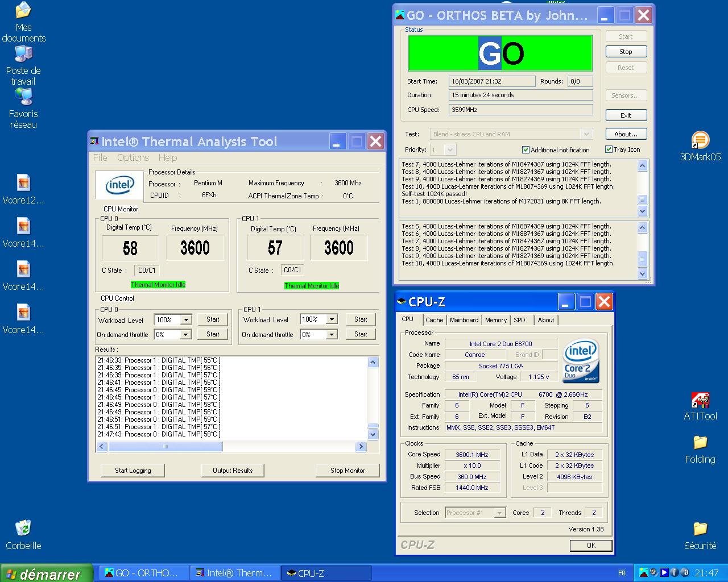Screen dimensions: 728x582
Task: Open the Sécurité folder on desktop
Action: pos(700,529)
